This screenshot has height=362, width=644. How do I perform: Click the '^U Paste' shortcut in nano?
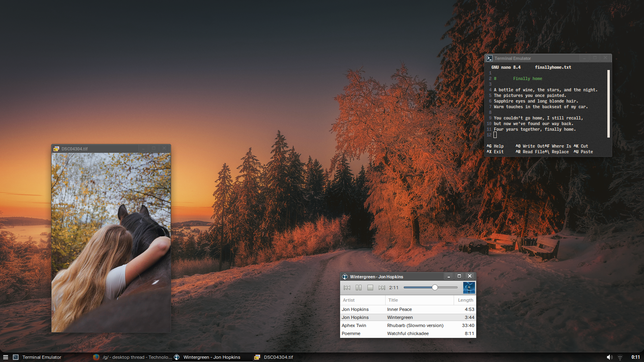pyautogui.click(x=583, y=152)
